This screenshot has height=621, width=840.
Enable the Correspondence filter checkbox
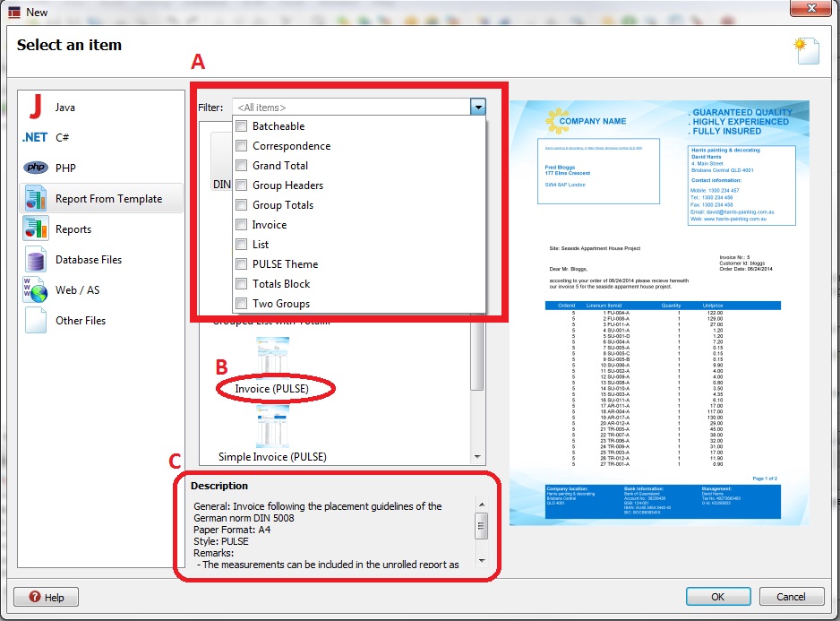[x=242, y=146]
